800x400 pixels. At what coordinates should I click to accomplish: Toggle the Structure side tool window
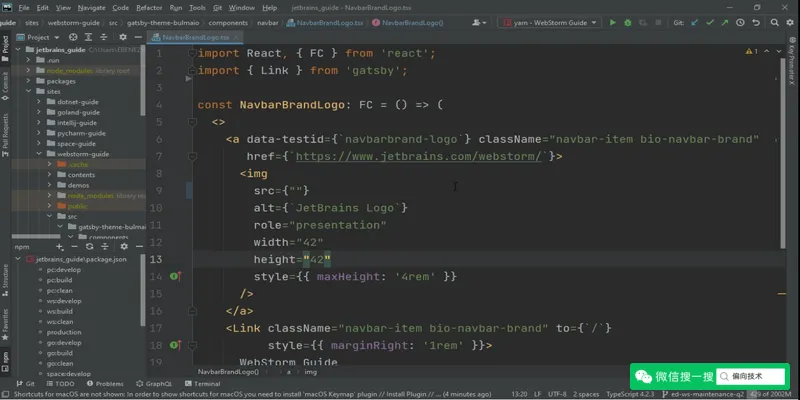(6, 280)
